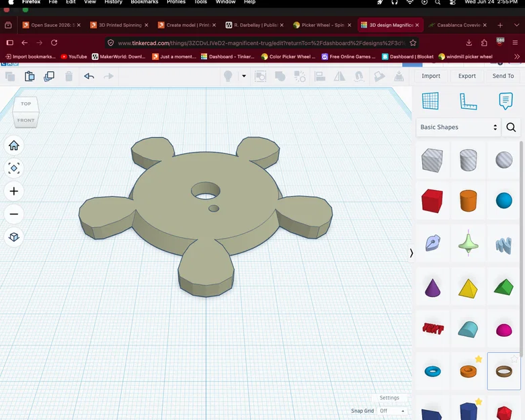525x420 pixels.
Task: Click the Firefox address bar
Action: 261,43
